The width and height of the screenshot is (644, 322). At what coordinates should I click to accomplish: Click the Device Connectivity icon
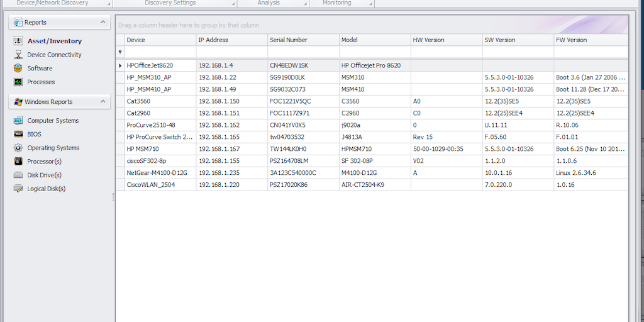18,55
